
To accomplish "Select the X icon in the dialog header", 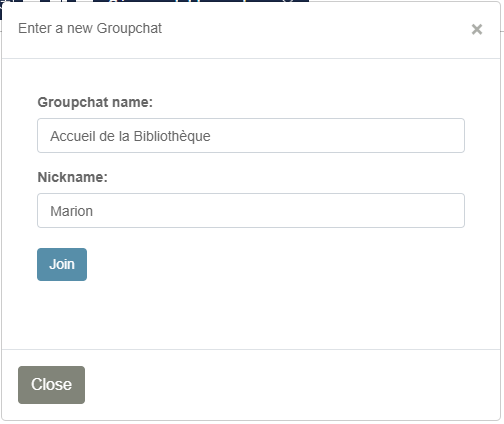I will pyautogui.click(x=477, y=29).
